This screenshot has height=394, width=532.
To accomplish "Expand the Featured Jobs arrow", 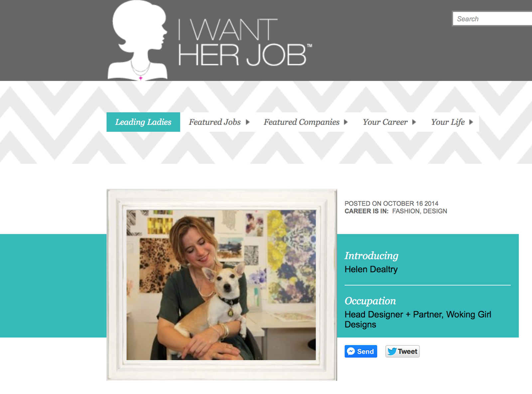I will click(248, 122).
